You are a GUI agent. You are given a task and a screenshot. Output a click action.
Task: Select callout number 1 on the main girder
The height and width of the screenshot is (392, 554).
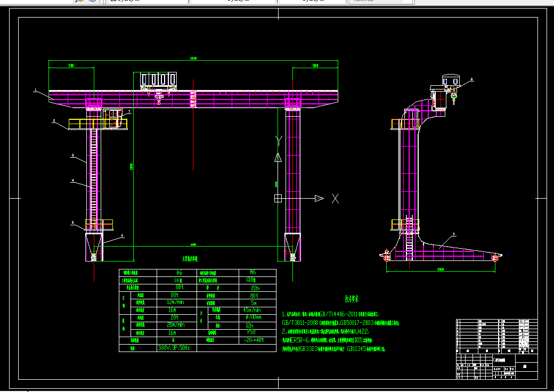click(35, 90)
